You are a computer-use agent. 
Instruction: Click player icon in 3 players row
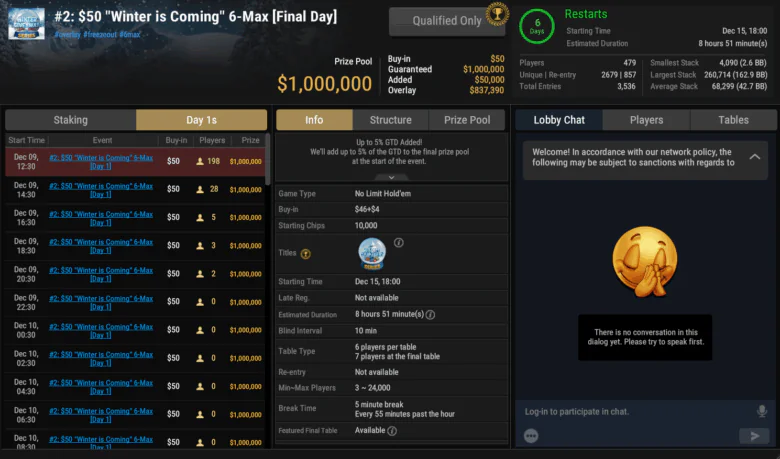(x=200, y=246)
